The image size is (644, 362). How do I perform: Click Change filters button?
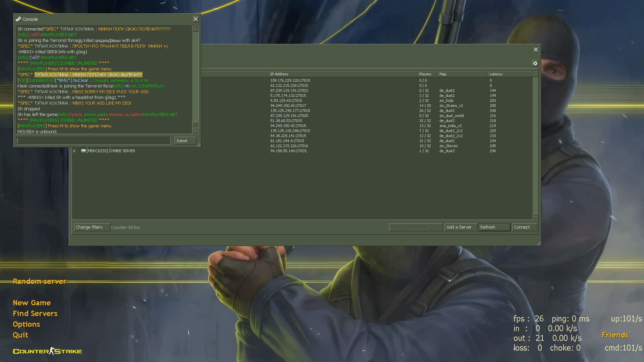pyautogui.click(x=92, y=227)
